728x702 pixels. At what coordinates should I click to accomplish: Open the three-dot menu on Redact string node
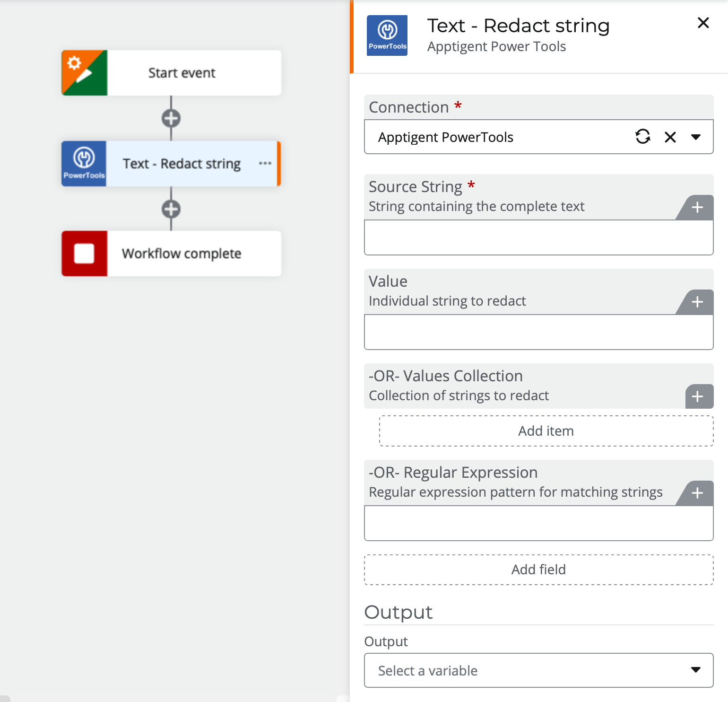coord(265,163)
